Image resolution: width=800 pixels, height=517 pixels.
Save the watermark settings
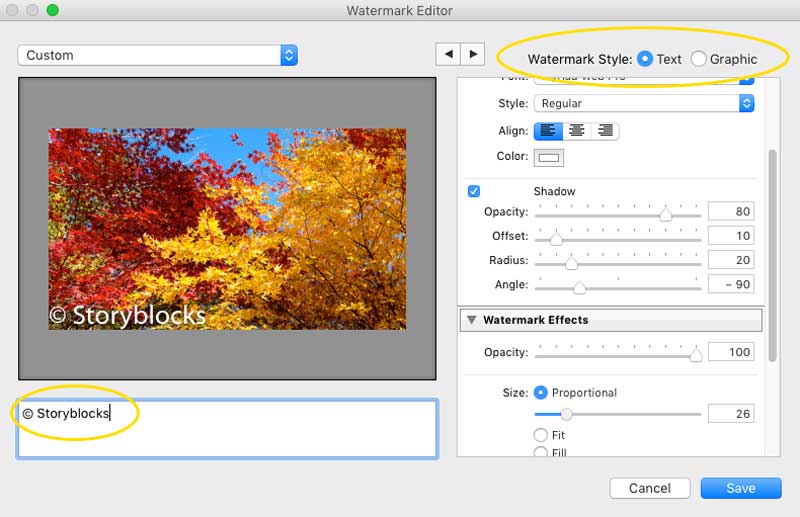(x=741, y=488)
